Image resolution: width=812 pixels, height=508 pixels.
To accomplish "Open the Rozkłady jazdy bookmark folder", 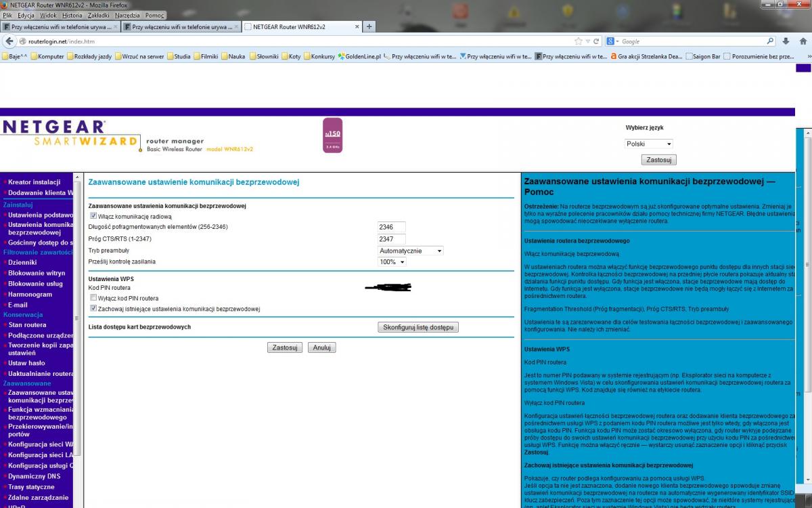I will coord(89,56).
